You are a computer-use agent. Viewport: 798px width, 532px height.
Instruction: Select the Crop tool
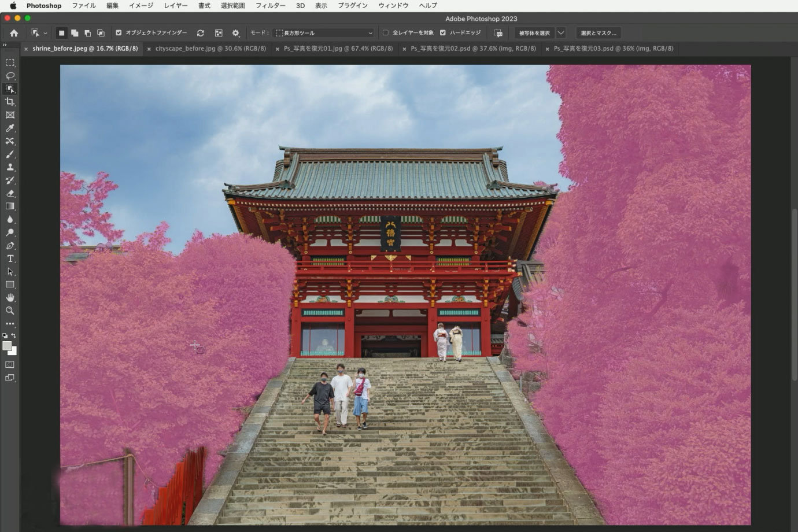[x=10, y=102]
